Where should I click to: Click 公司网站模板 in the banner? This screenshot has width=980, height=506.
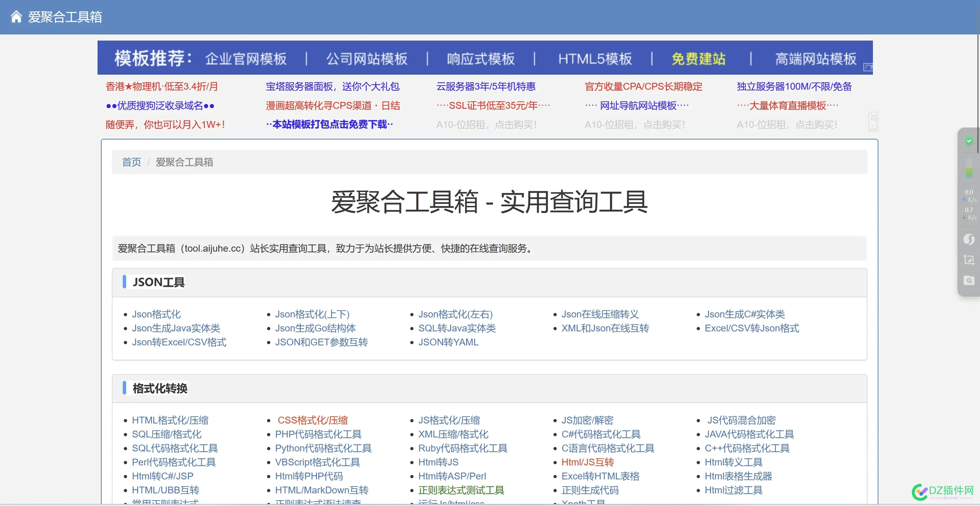click(367, 59)
